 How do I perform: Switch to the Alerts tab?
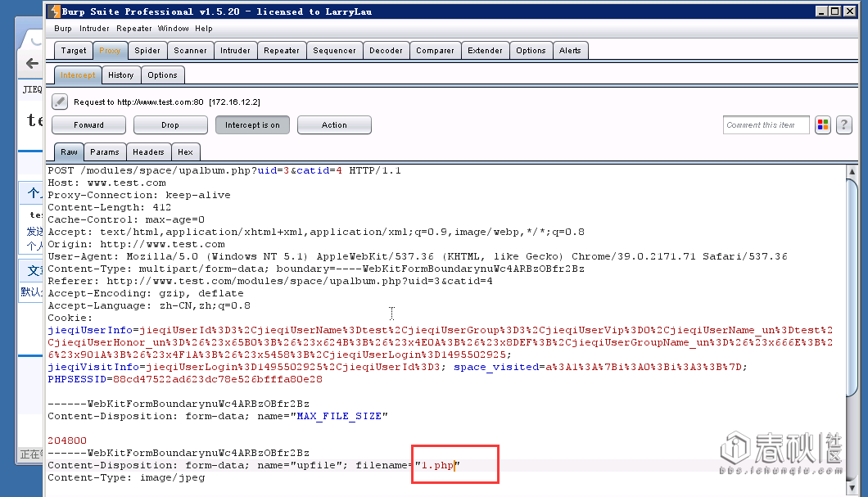coord(570,51)
